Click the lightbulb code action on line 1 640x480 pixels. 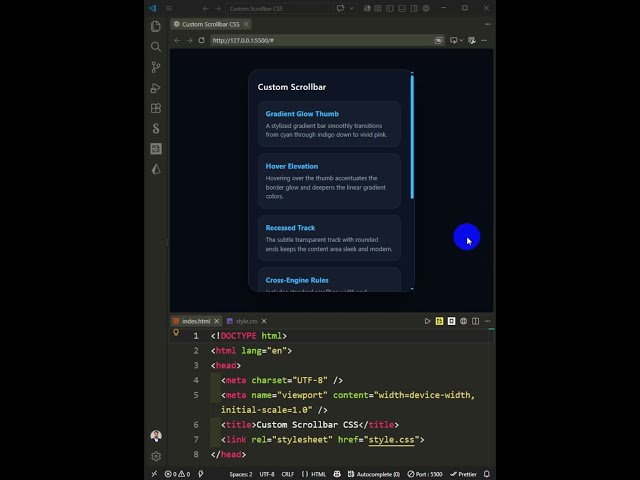[x=176, y=333]
